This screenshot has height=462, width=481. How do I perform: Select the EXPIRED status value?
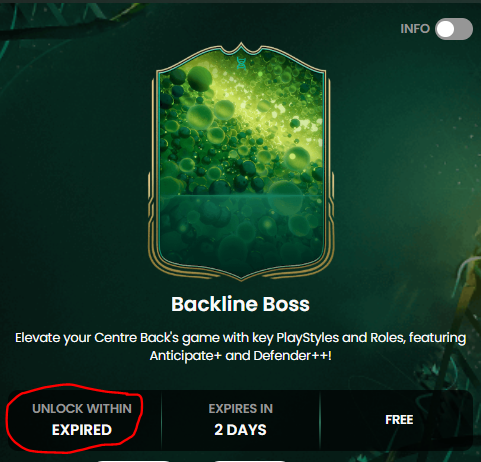click(82, 430)
